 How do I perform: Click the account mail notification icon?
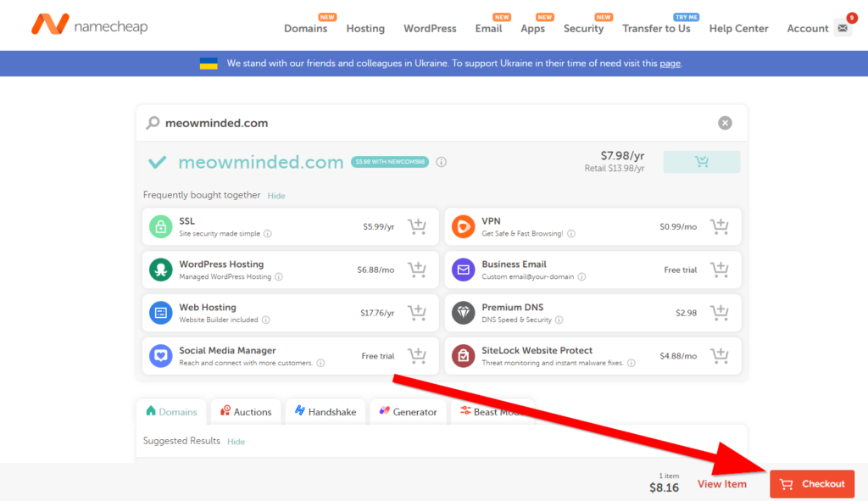click(843, 28)
